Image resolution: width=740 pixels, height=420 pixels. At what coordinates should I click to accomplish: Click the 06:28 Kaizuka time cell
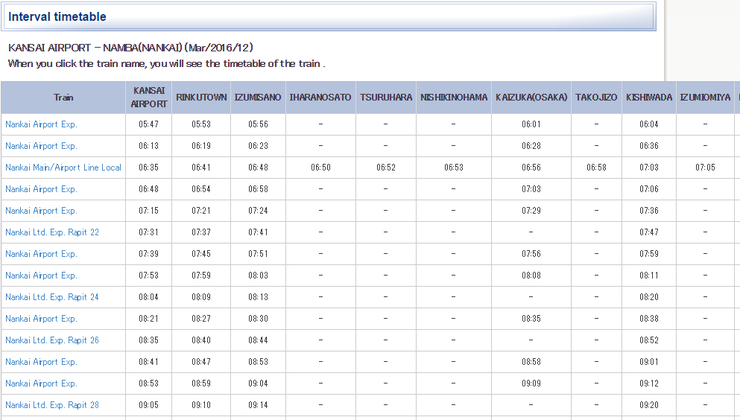[531, 146]
